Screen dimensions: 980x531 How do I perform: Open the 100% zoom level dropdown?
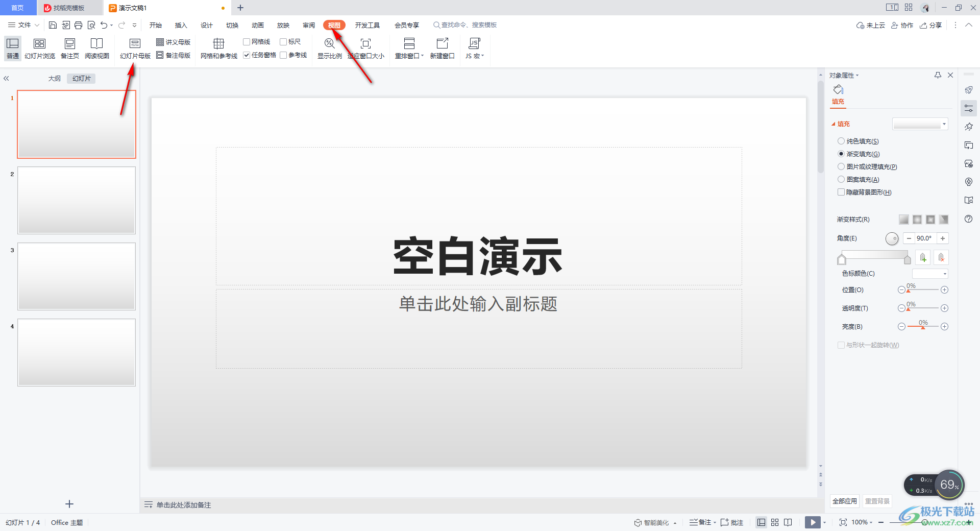(x=862, y=522)
